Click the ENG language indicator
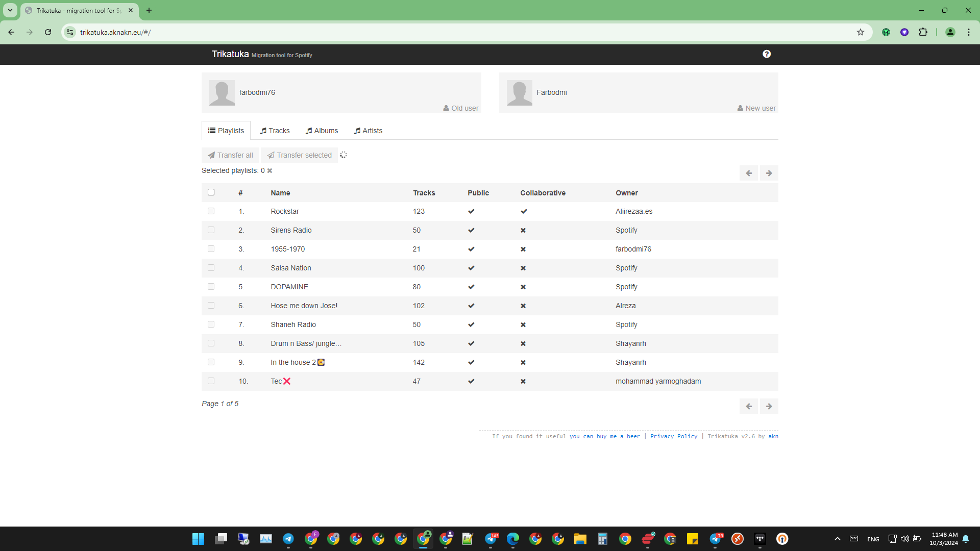The height and width of the screenshot is (551, 980). point(873,539)
